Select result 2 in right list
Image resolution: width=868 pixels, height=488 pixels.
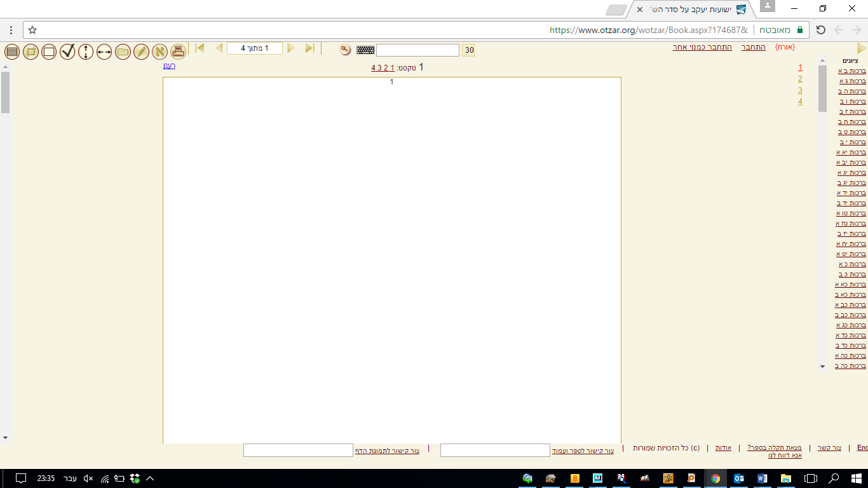pyautogui.click(x=801, y=79)
